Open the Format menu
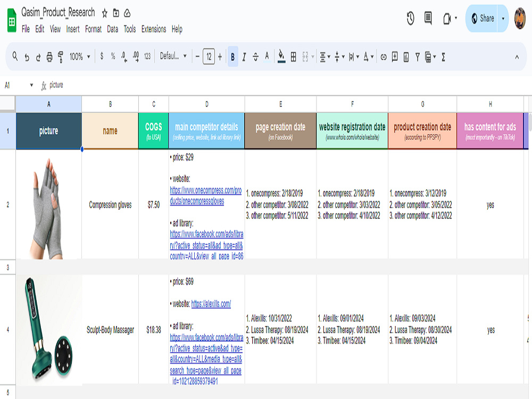 pos(93,29)
